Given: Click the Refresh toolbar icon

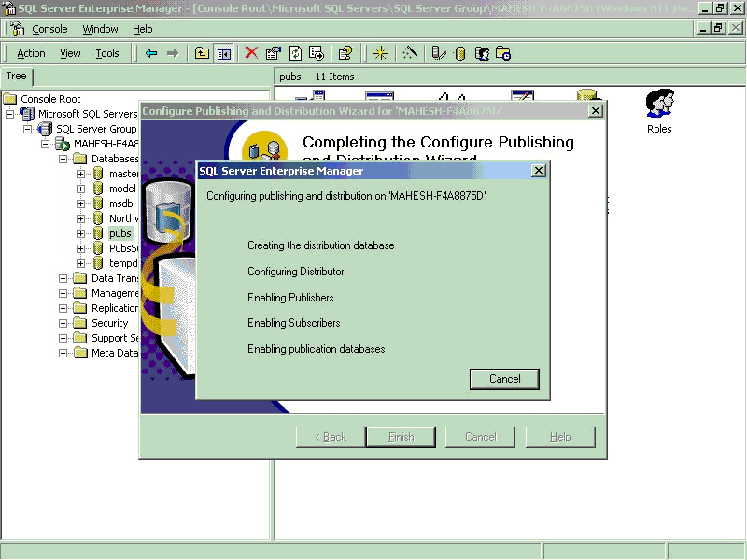Looking at the screenshot, I should point(295,53).
